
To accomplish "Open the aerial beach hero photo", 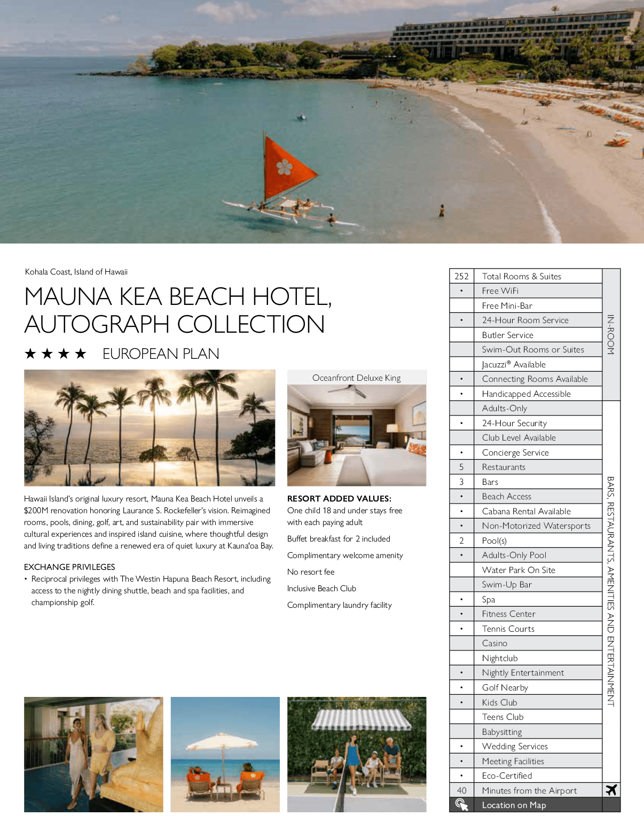I will (x=322, y=122).
